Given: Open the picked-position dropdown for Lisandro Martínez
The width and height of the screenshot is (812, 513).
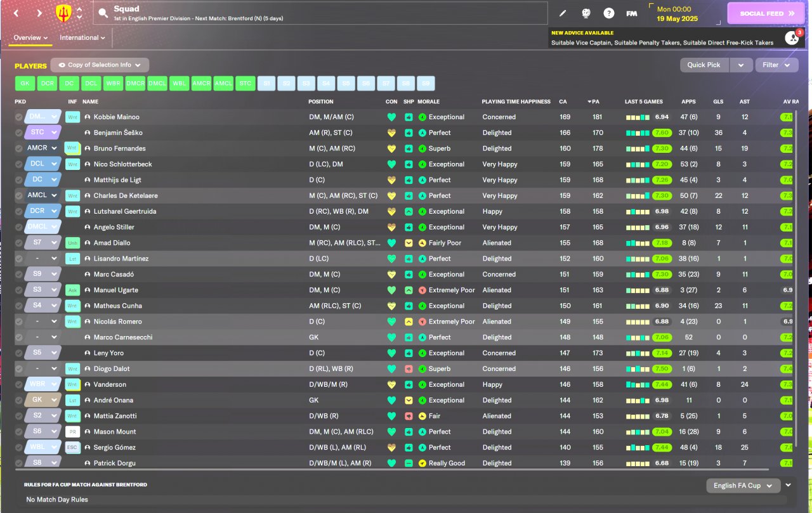Looking at the screenshot, I should pyautogui.click(x=43, y=259).
